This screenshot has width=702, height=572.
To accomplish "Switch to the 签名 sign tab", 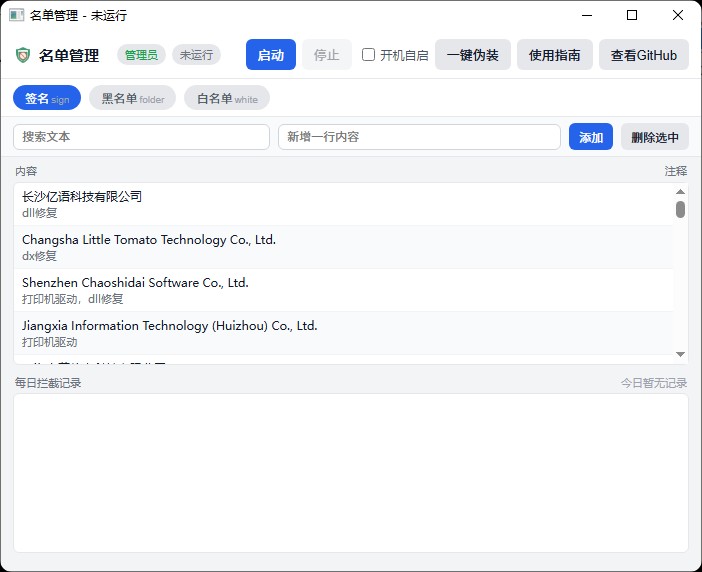I will [47, 98].
